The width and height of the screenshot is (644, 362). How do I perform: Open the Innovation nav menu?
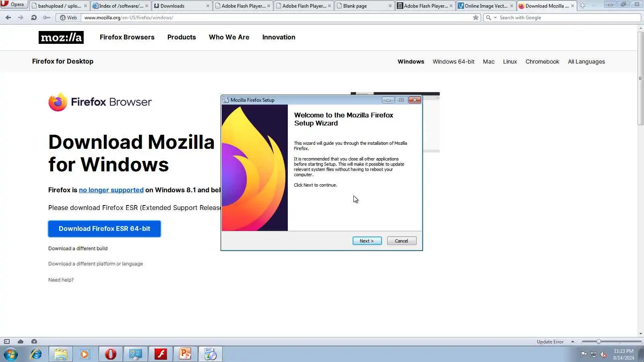(279, 37)
